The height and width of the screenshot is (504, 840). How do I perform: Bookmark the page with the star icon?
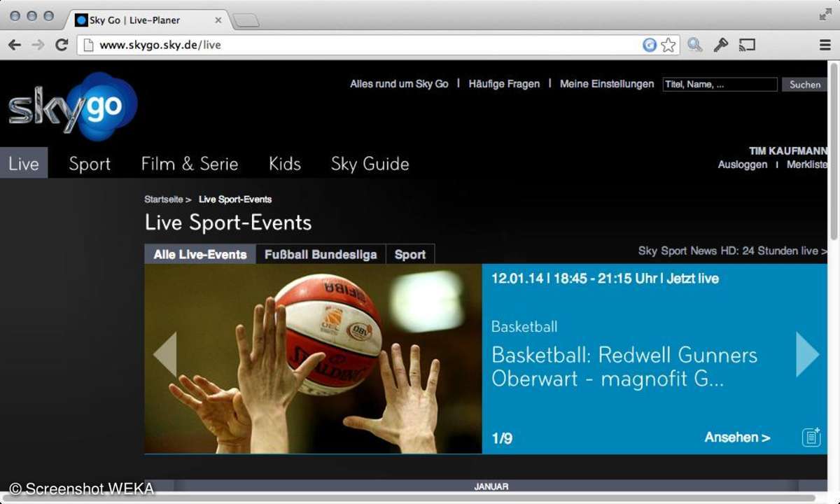[x=668, y=45]
